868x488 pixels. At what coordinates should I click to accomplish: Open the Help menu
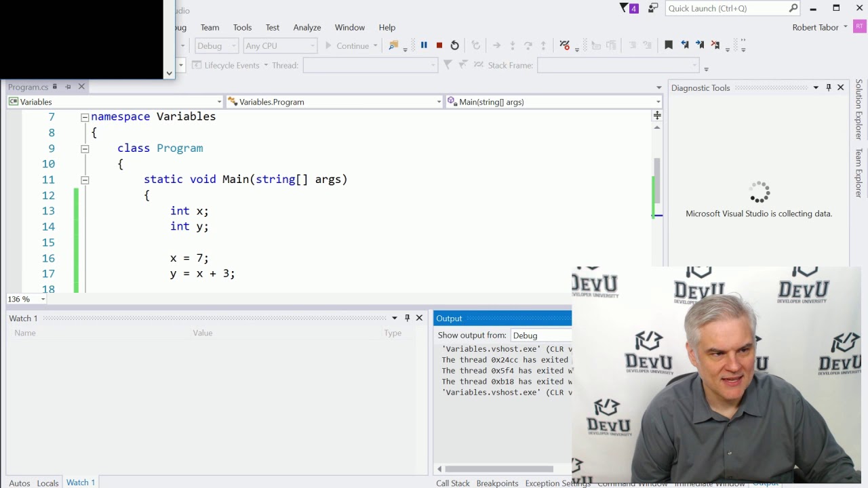coord(387,27)
